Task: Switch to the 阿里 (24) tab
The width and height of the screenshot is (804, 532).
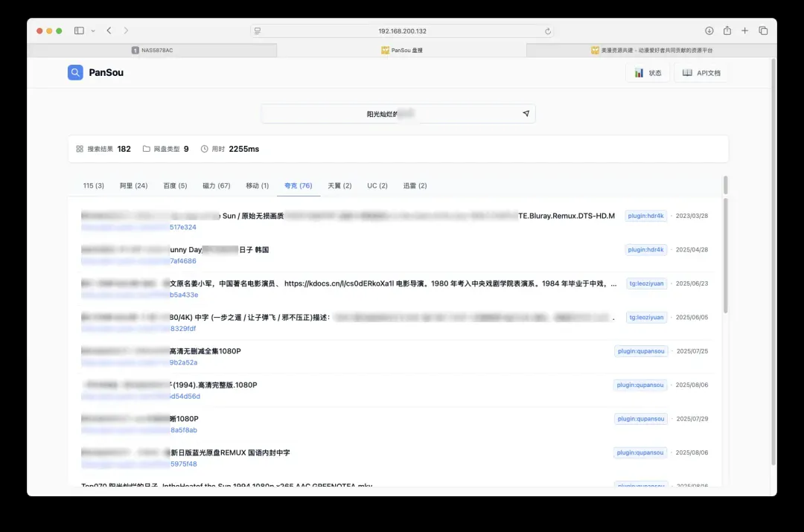Action: (x=134, y=186)
